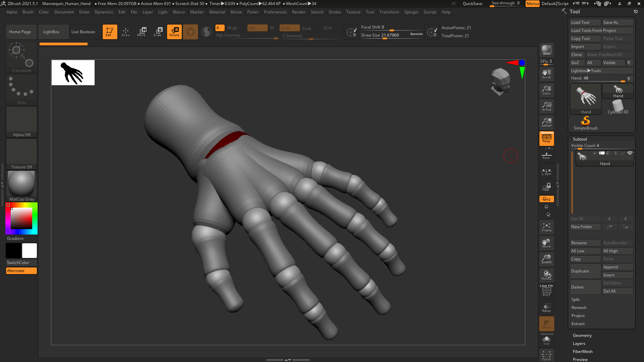Toggle the Floor grid icon
644x362 pixels.
(546, 156)
